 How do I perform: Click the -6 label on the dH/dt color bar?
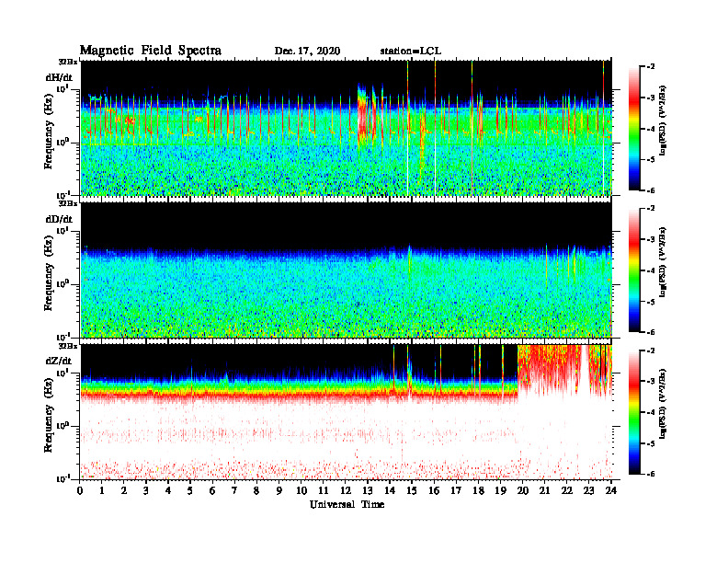point(650,190)
